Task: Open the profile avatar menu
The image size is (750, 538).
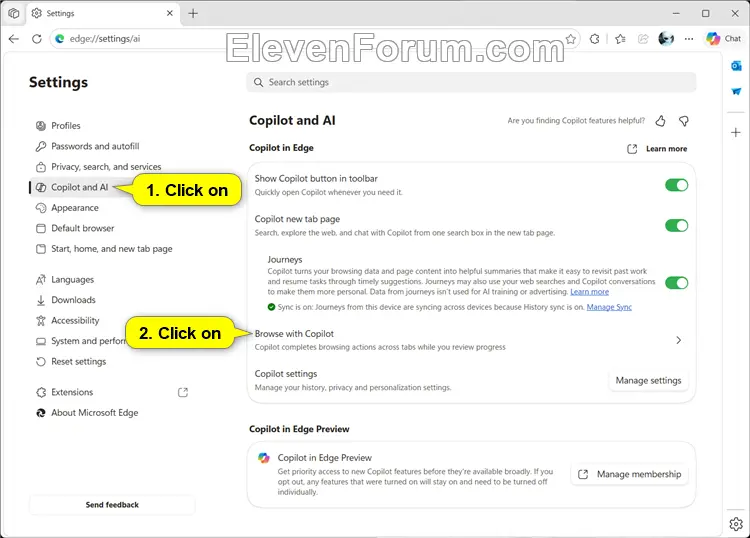Action: coord(666,39)
